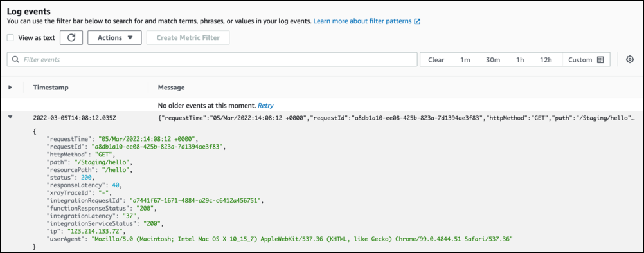Focus the Filter events search field
The image size is (644, 253).
212,60
